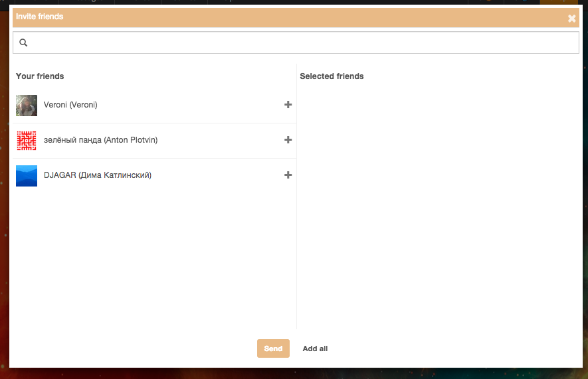This screenshot has width=588, height=379.
Task: Click the vertical divider between friend lists
Action: coord(296,199)
